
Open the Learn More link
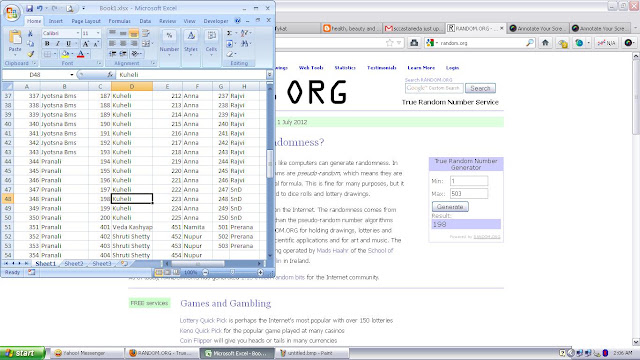coord(421,68)
